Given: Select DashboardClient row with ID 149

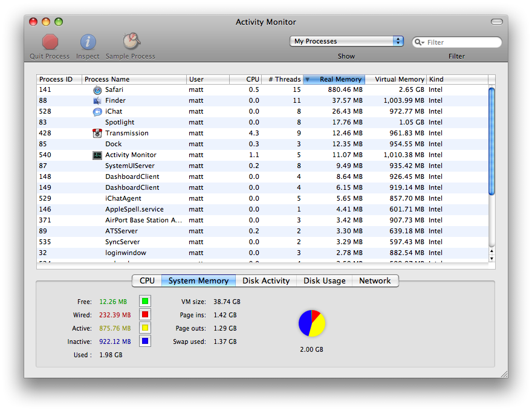Looking at the screenshot, I should pos(262,187).
